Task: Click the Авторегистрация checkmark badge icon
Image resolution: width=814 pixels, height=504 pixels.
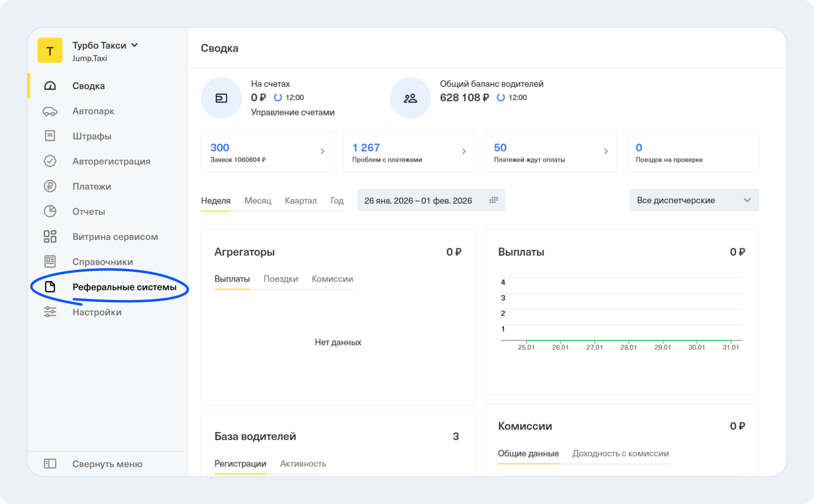Action: pyautogui.click(x=50, y=161)
